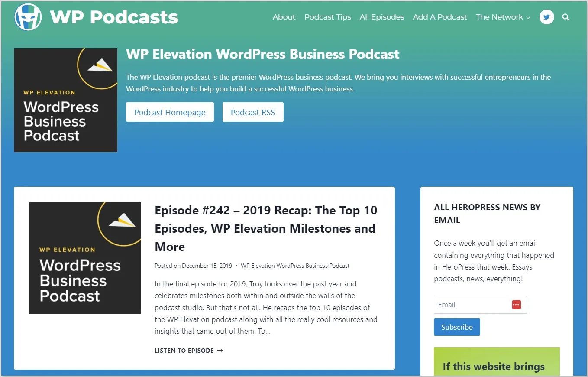
Task: Click the WP Podcasts site title
Action: (x=114, y=17)
